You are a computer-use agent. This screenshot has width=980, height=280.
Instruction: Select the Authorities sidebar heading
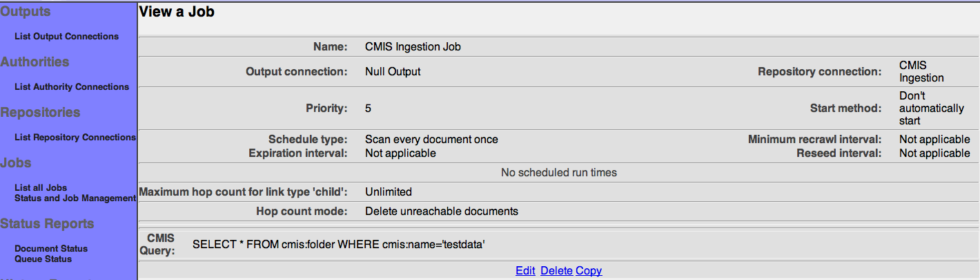(x=35, y=62)
